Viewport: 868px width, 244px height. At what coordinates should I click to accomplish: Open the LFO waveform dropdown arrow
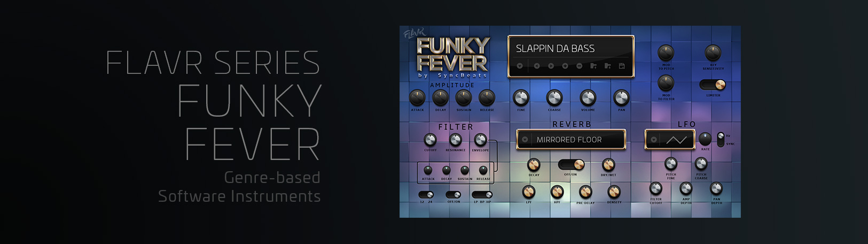654,140
